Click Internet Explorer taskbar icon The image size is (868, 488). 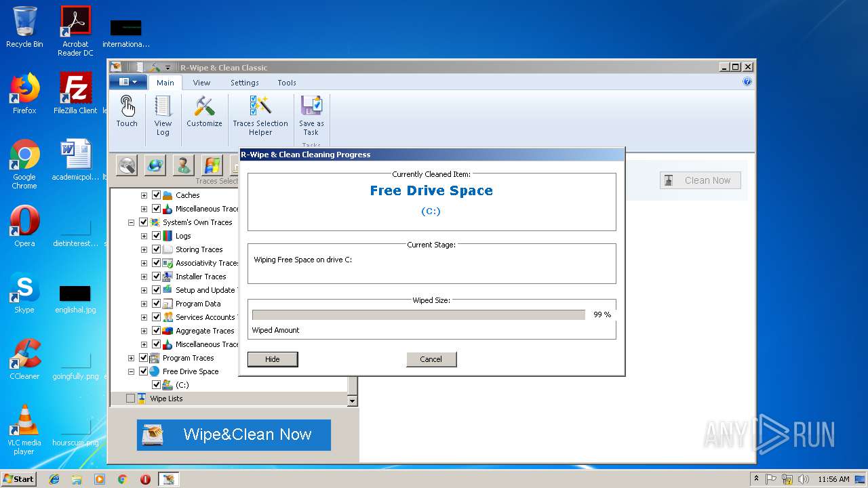(x=54, y=479)
